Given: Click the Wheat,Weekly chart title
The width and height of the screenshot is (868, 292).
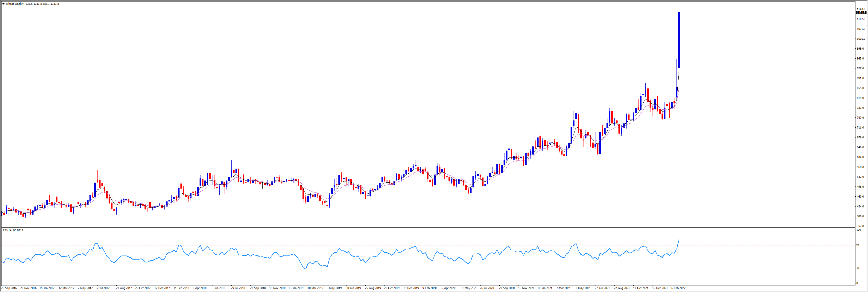Looking at the screenshot, I should (15, 4).
